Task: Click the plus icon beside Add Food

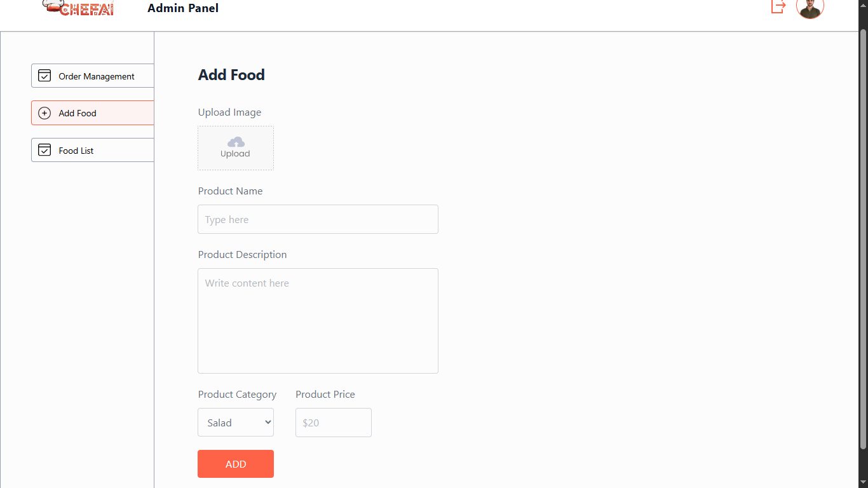Action: tap(44, 113)
